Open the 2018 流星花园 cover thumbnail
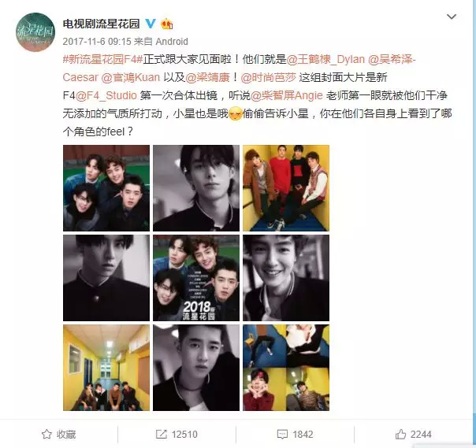The height and width of the screenshot is (448, 476). click(x=196, y=278)
